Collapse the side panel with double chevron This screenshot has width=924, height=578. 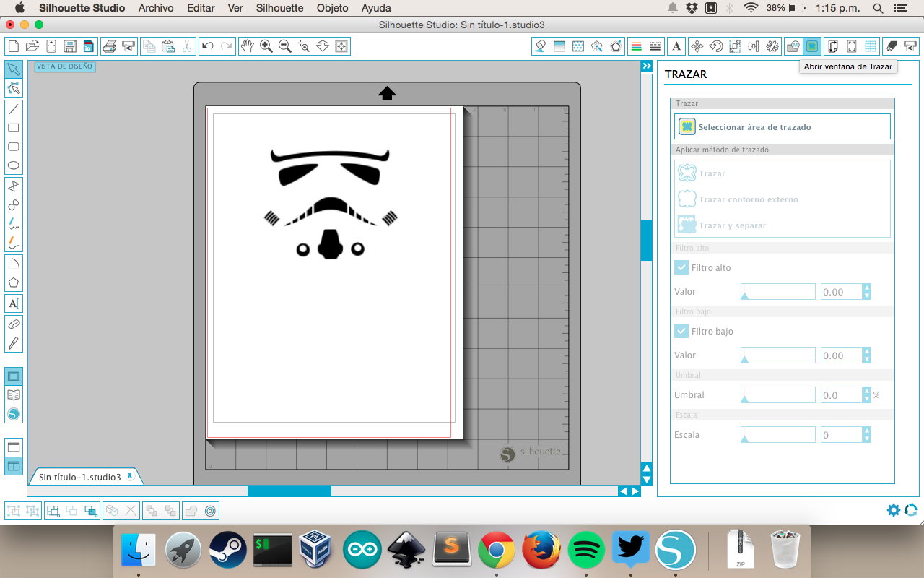coord(647,66)
